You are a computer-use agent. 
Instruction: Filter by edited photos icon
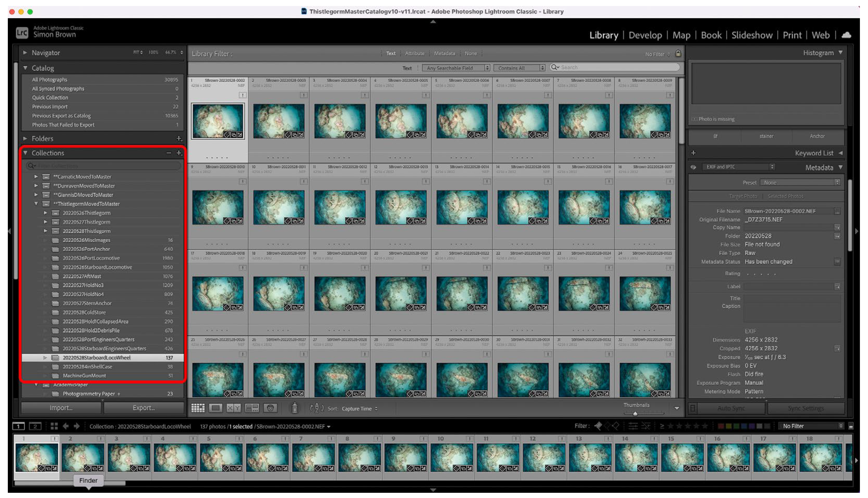pyautogui.click(x=633, y=426)
